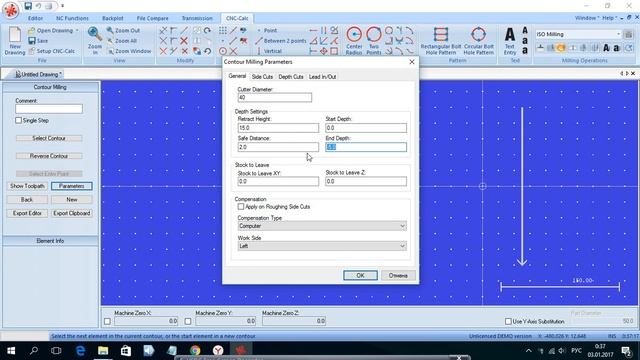Switch to the NC Functions ribbon tab
Image resolution: width=640 pixels, height=360 pixels.
click(x=72, y=18)
